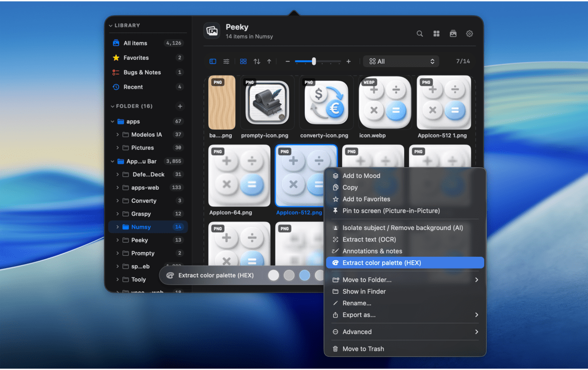588x370 pixels.
Task: Open Export as... submenu
Action: [405, 315]
